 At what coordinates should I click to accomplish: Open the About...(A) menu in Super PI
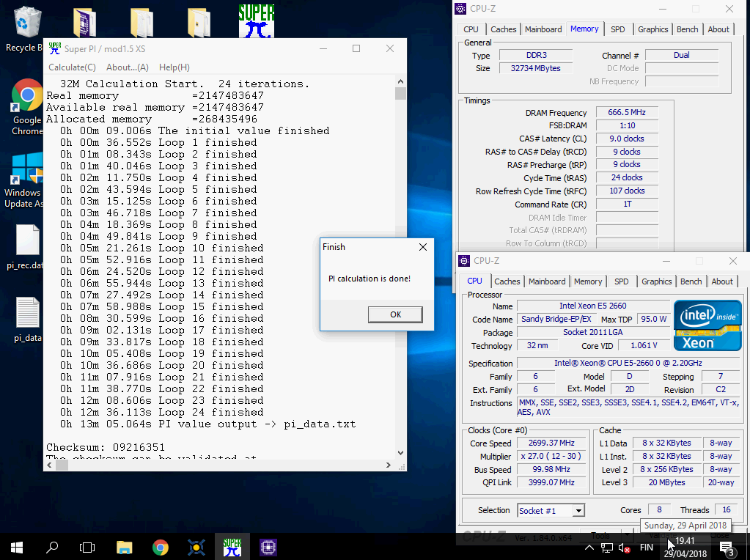128,67
